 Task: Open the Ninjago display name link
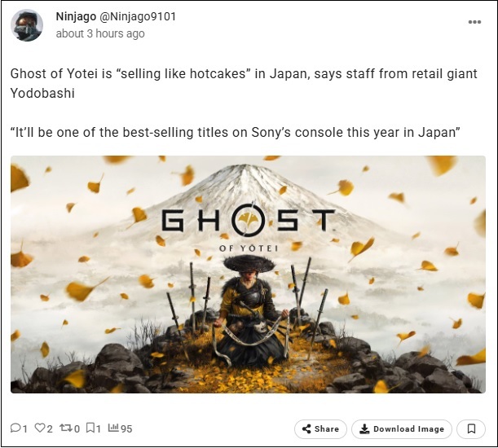tap(76, 16)
